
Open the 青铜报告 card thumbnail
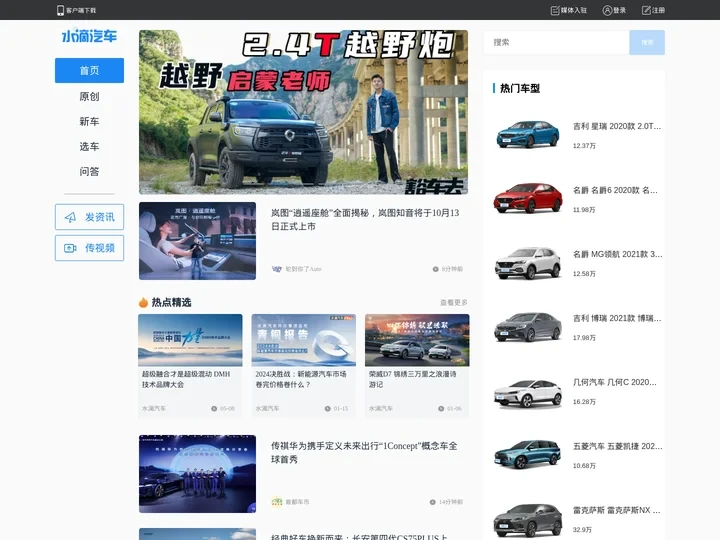coord(304,340)
